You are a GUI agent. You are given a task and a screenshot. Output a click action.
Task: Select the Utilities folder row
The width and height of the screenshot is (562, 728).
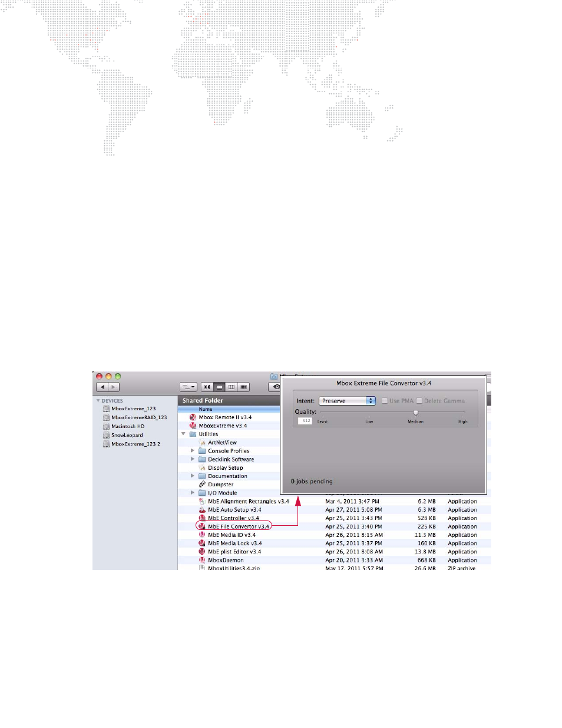tap(229, 434)
